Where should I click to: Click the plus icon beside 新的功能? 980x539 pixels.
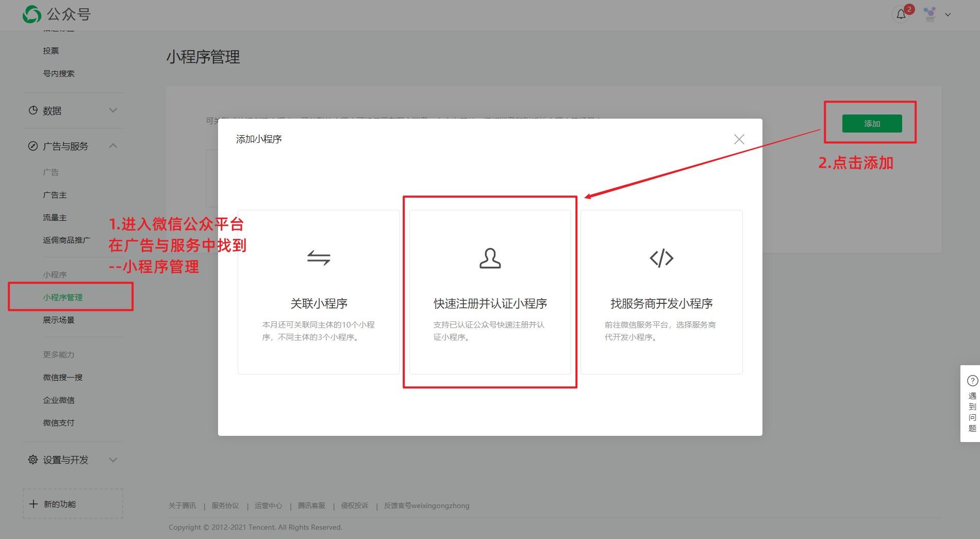coord(34,504)
